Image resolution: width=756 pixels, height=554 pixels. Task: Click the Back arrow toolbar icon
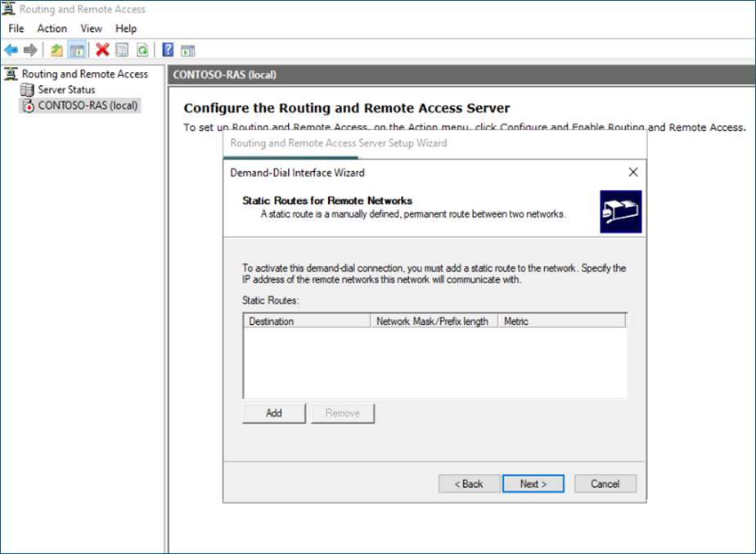[11, 50]
